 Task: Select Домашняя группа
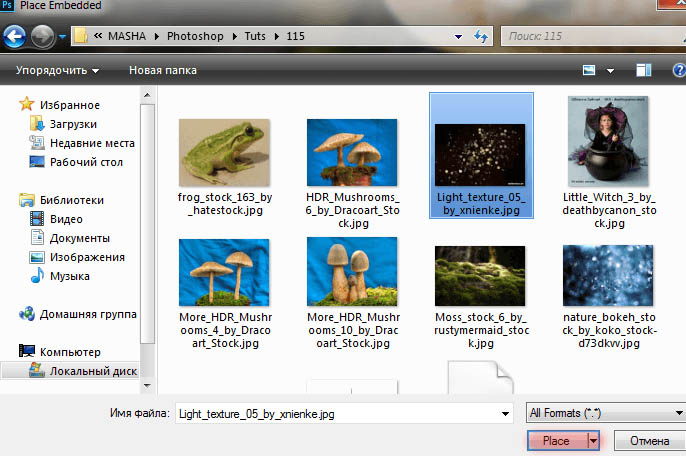[88, 314]
